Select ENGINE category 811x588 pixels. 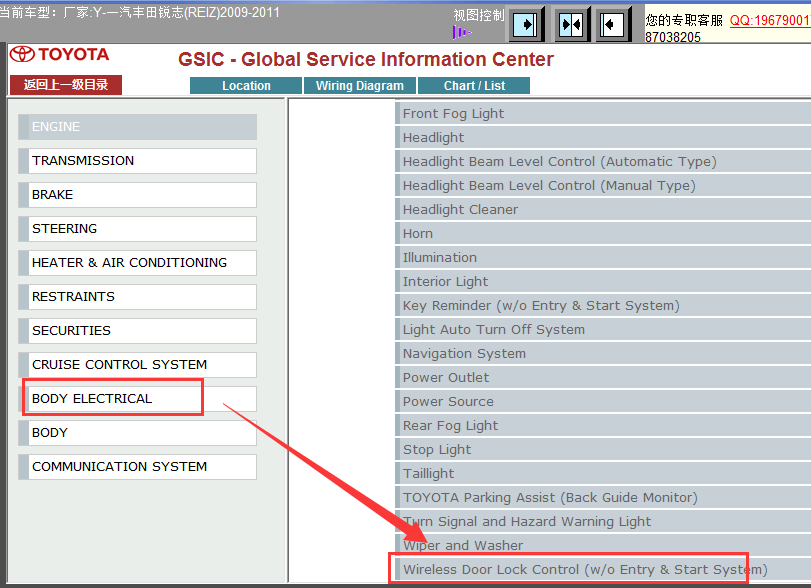tap(138, 127)
